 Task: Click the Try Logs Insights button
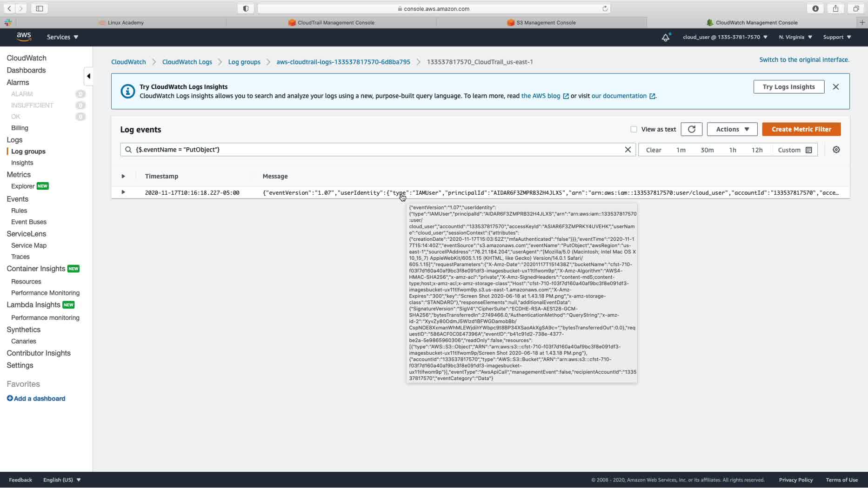coord(788,87)
